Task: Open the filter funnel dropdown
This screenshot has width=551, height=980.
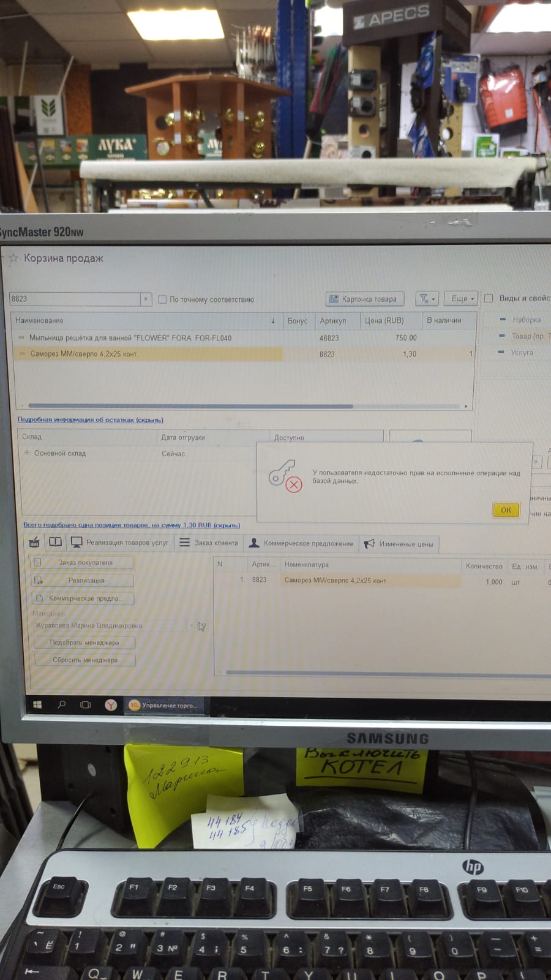Action: (426, 299)
